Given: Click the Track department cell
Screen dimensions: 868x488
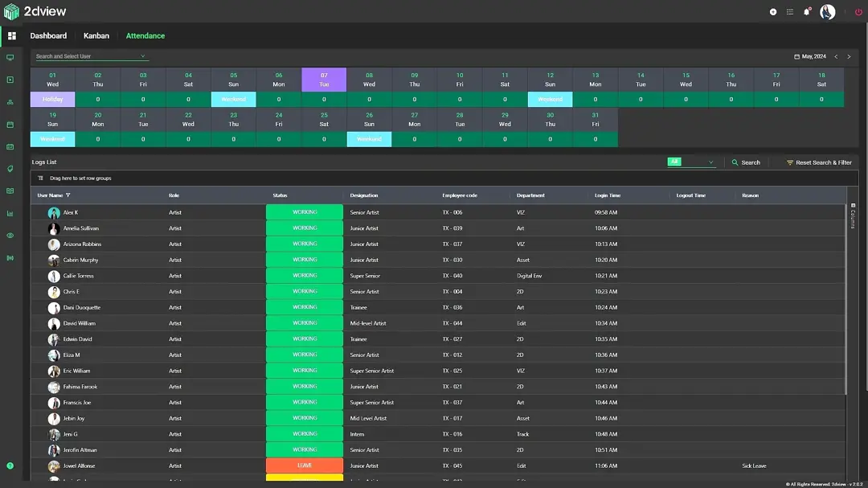Looking at the screenshot, I should (522, 434).
